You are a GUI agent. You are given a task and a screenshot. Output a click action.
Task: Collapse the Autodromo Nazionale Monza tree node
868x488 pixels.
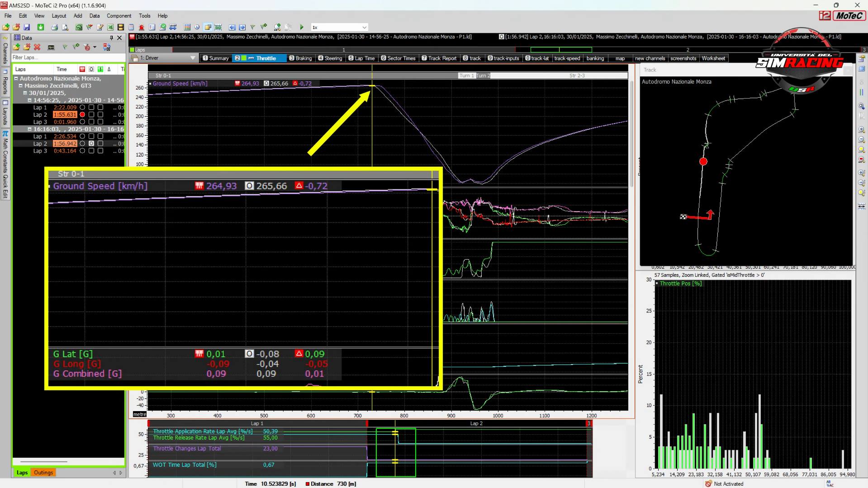pyautogui.click(x=16, y=79)
